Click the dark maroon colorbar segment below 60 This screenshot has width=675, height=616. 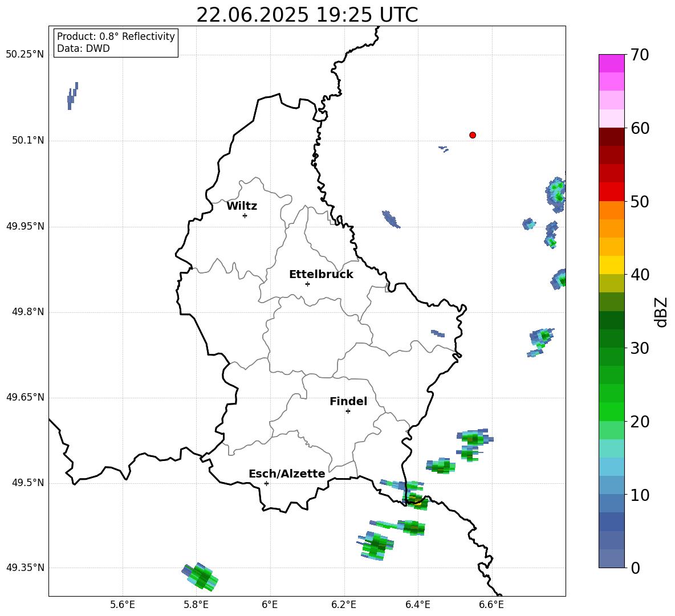tap(611, 137)
